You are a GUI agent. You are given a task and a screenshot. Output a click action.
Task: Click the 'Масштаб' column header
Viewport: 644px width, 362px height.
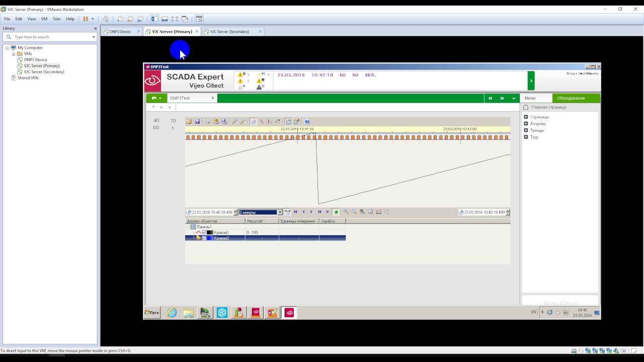point(262,221)
